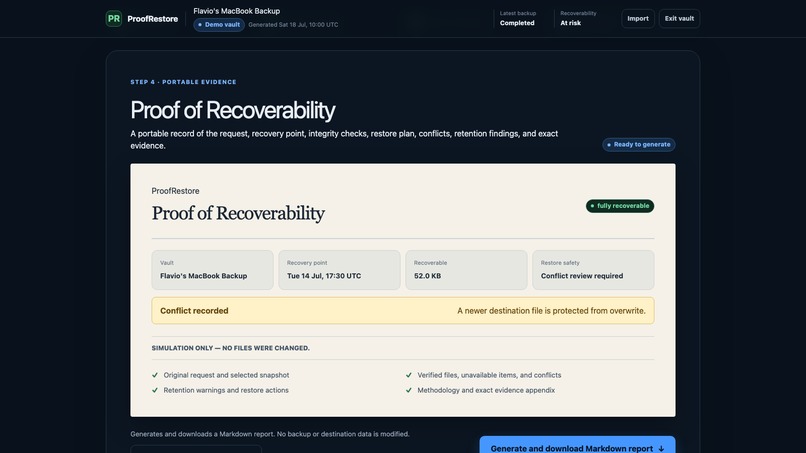
Task: Click the large Proof of Recoverability heading
Action: point(233,110)
